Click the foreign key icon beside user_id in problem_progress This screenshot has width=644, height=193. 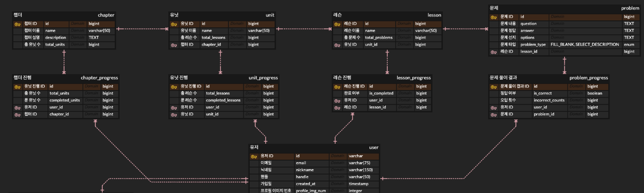(493, 107)
